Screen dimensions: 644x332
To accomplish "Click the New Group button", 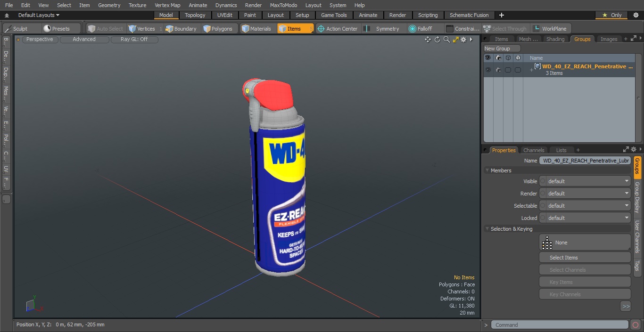I will (502, 49).
